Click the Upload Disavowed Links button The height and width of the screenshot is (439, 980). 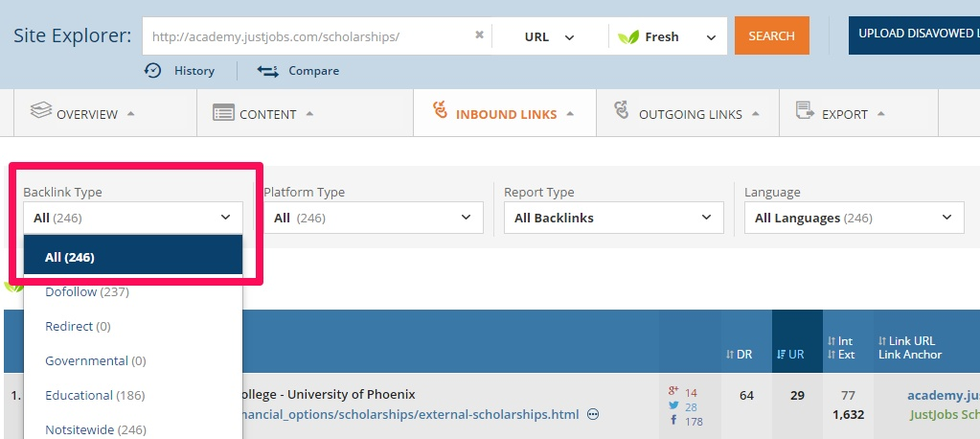(915, 35)
